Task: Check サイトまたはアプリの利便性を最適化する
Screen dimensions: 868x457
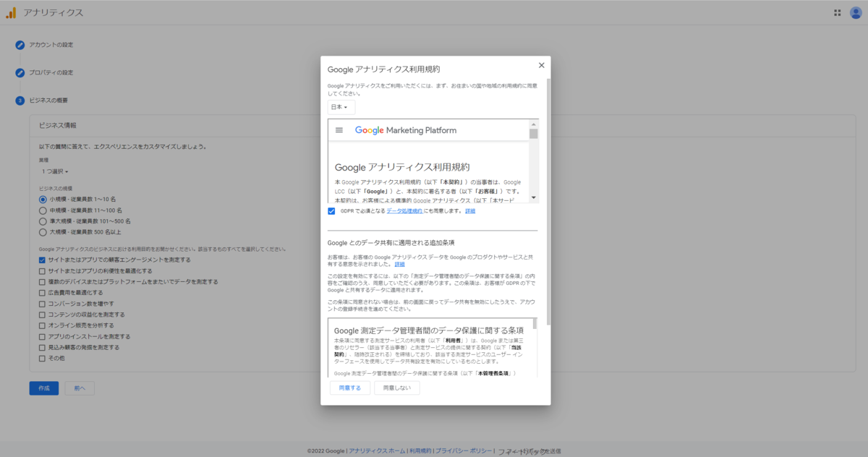Action: click(43, 270)
